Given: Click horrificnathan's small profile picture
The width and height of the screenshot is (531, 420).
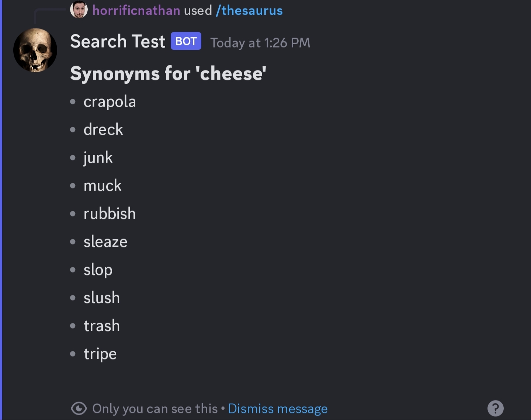Looking at the screenshot, I should pyautogui.click(x=79, y=10).
